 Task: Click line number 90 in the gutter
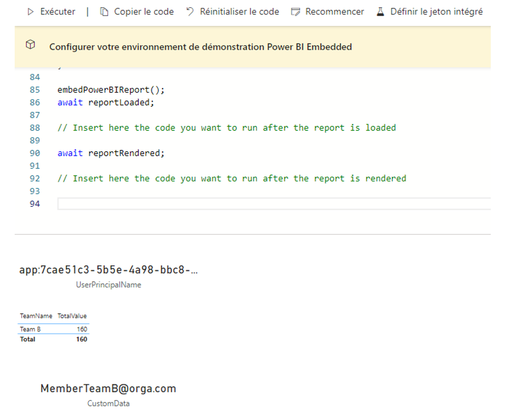coord(35,153)
